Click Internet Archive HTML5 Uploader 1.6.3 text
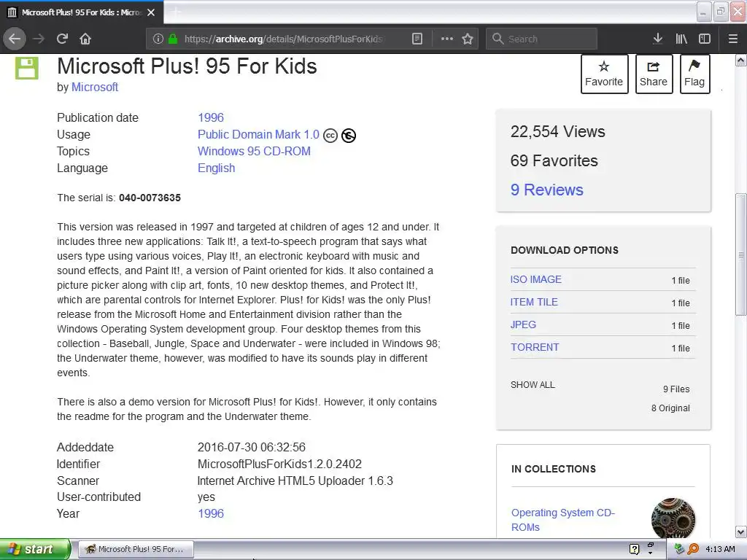The width and height of the screenshot is (747, 560). click(295, 481)
